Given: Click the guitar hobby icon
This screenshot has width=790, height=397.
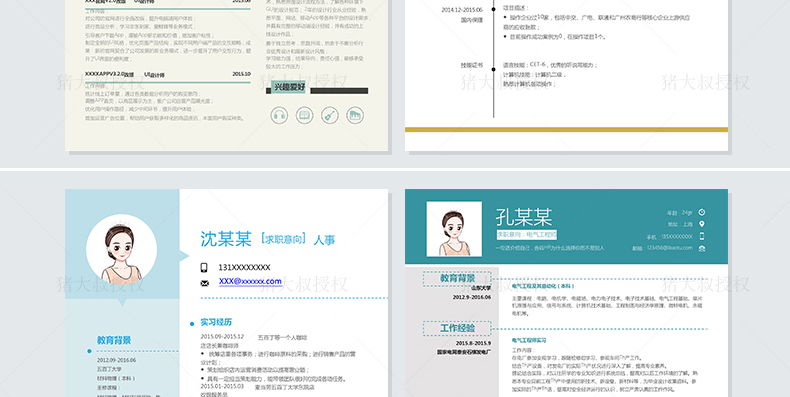Looking at the screenshot, I should click(x=330, y=115).
